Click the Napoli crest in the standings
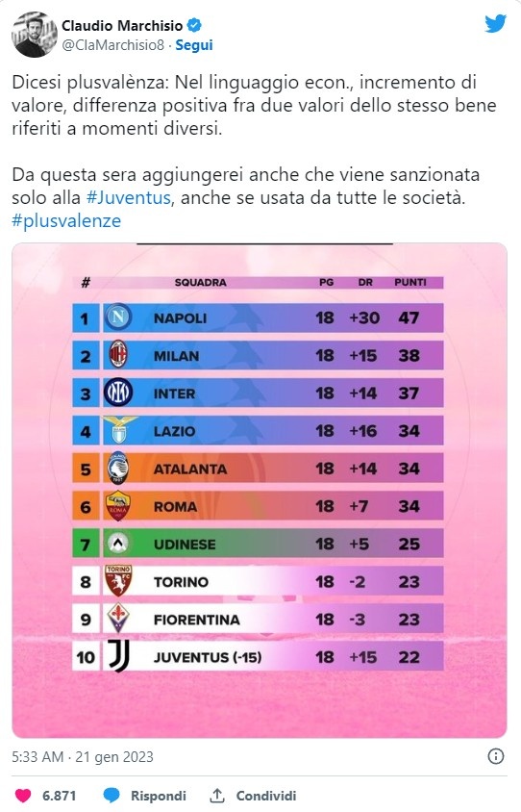The height and width of the screenshot is (812, 521). click(118, 317)
